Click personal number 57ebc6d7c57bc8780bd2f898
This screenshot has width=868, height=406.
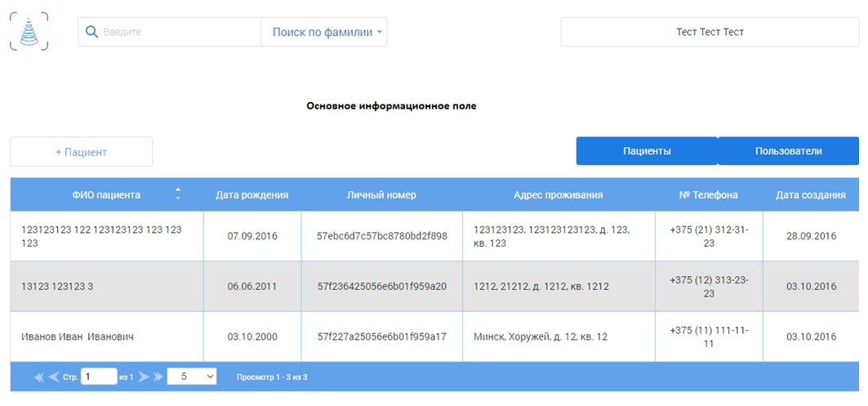[x=381, y=236]
